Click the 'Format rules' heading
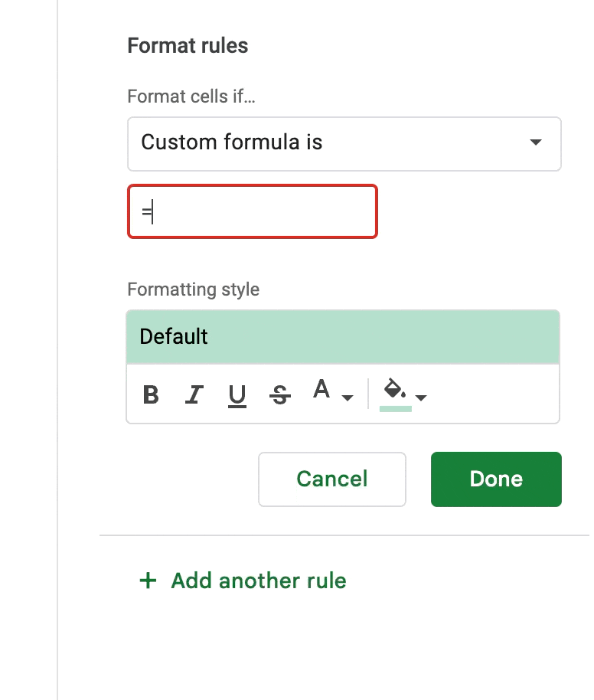The height and width of the screenshot is (700, 594). tap(188, 46)
